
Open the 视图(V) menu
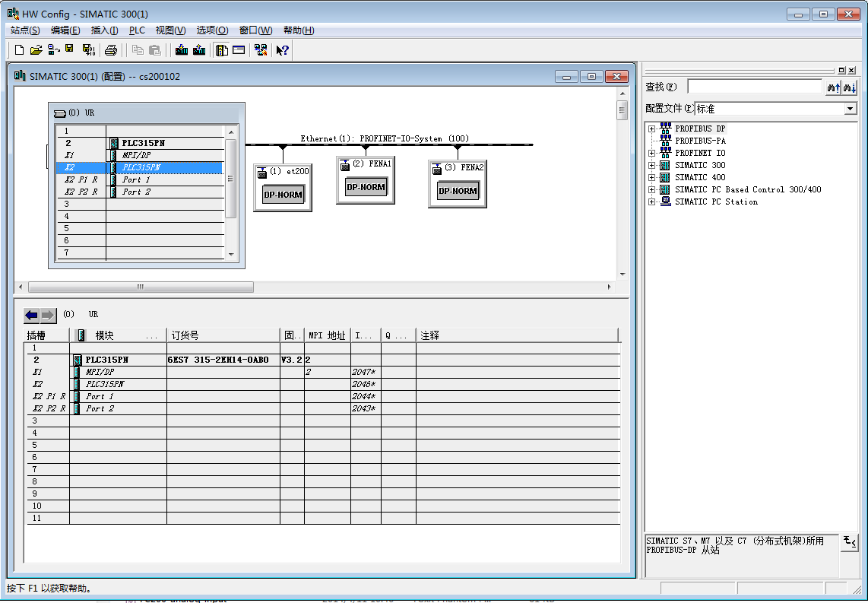tap(170, 30)
